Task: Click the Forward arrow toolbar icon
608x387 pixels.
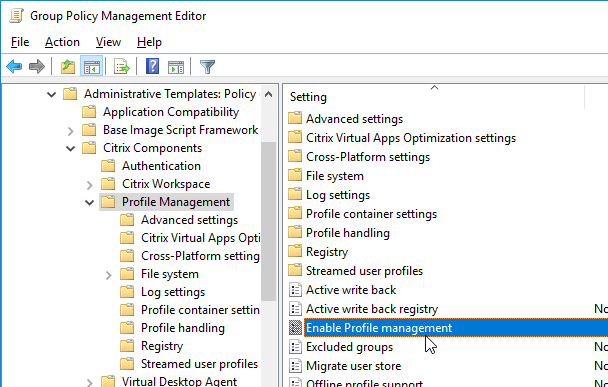Action: click(x=37, y=67)
